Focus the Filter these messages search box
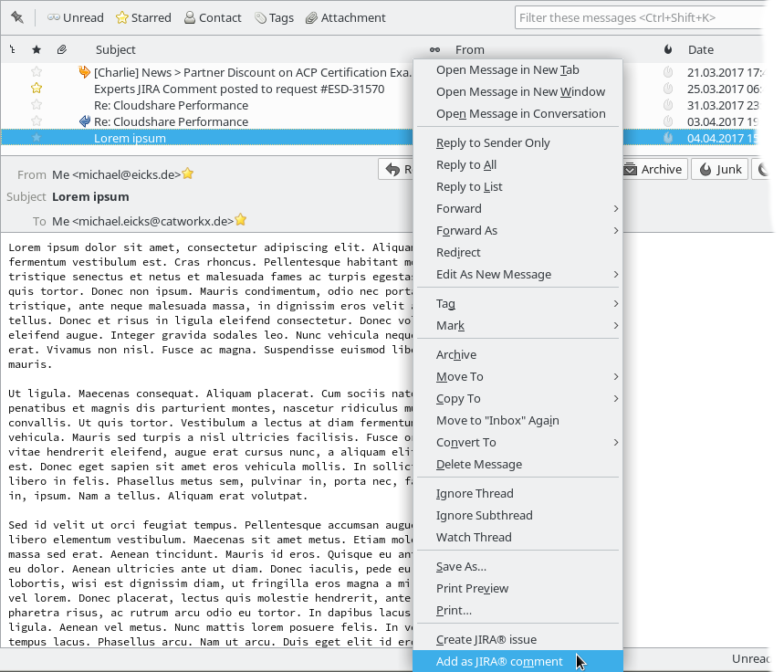The width and height of the screenshot is (784, 672). [x=639, y=17]
